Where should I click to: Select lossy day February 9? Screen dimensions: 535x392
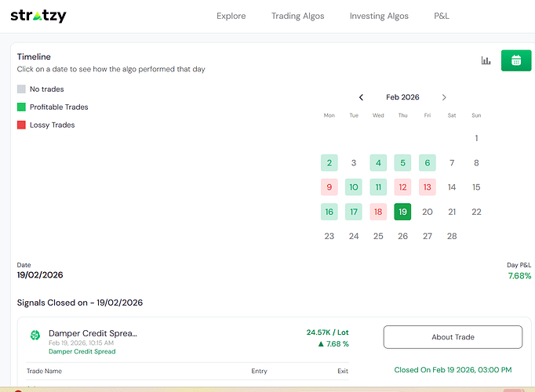[x=329, y=187]
